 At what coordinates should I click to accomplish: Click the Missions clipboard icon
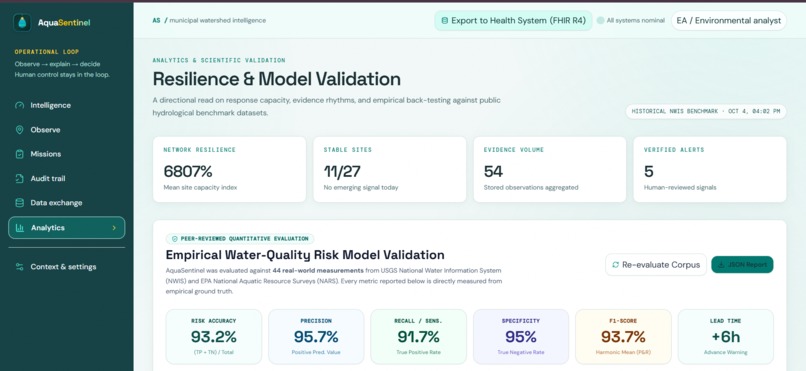(x=20, y=154)
